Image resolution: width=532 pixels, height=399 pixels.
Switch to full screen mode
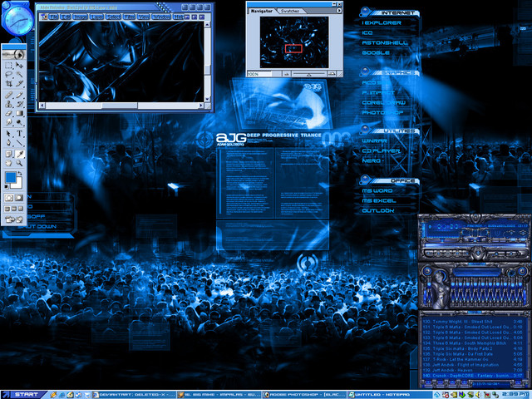21,209
